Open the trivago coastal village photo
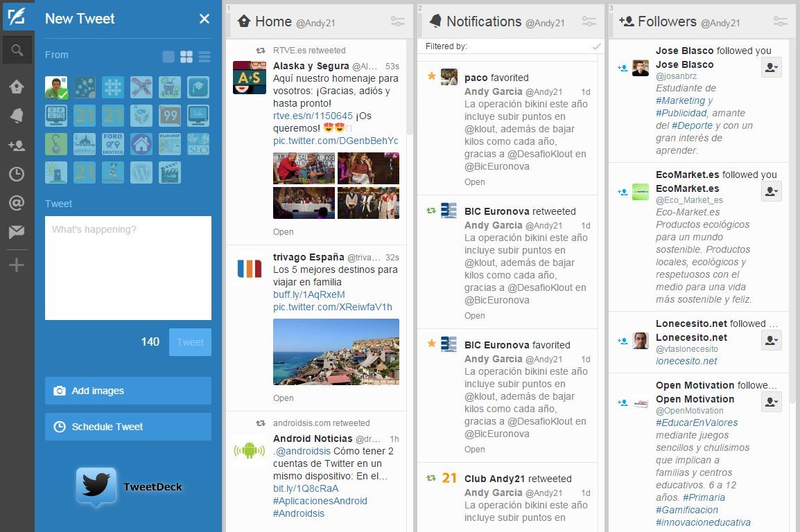 click(x=336, y=352)
